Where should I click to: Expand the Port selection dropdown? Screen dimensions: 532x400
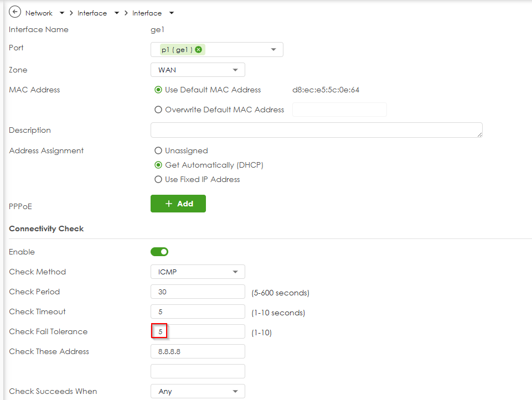click(x=273, y=49)
